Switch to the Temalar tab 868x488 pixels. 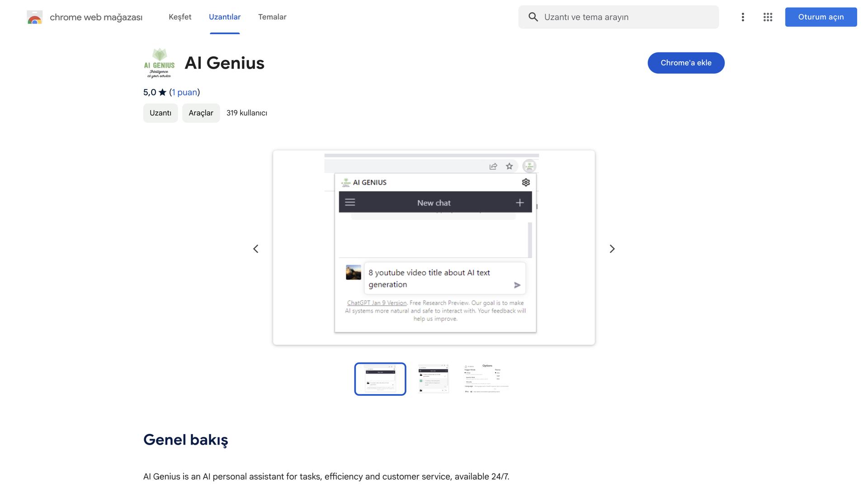click(272, 17)
